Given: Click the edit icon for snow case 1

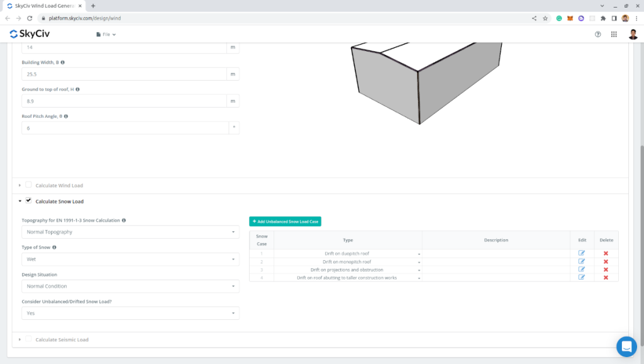Looking at the screenshot, I should [x=582, y=253].
